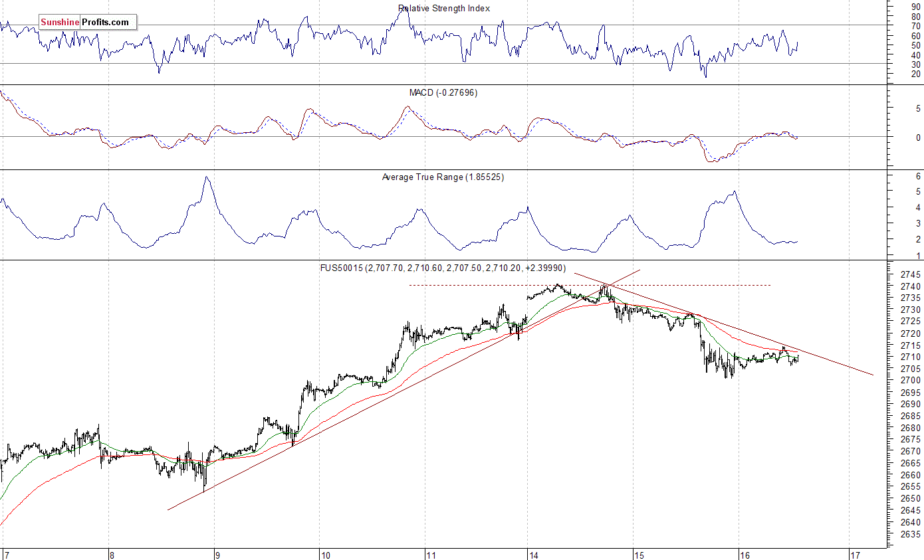924x560 pixels.
Task: Select the FUS50015 price quote header
Action: pyautogui.click(x=443, y=268)
